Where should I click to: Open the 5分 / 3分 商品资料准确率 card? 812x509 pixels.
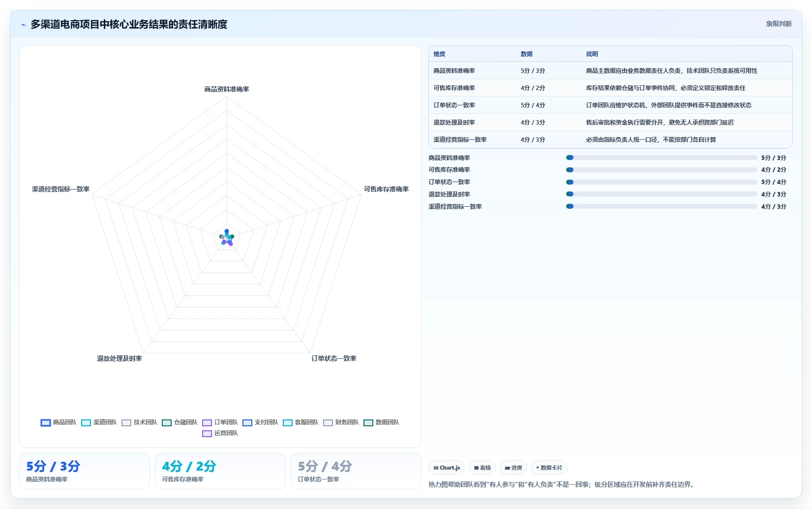click(x=85, y=471)
